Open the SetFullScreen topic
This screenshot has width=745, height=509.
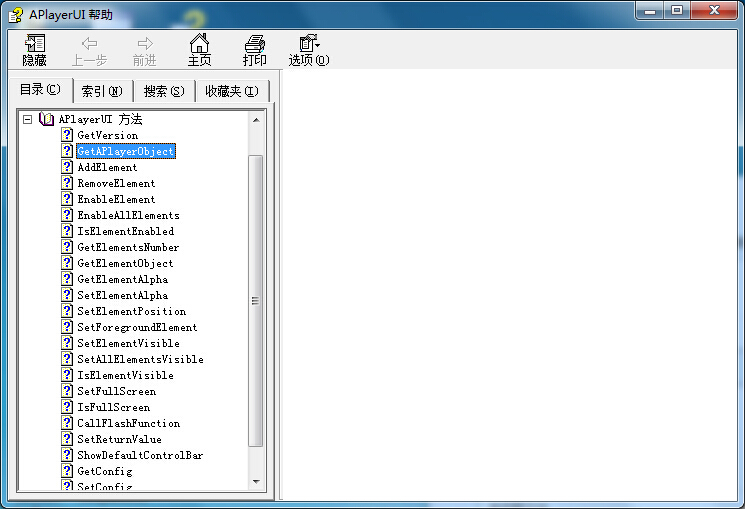117,391
